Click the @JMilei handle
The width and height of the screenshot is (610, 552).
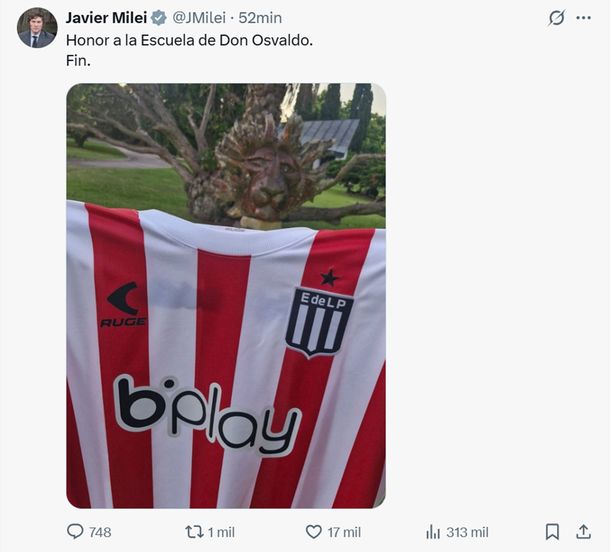pyautogui.click(x=199, y=18)
